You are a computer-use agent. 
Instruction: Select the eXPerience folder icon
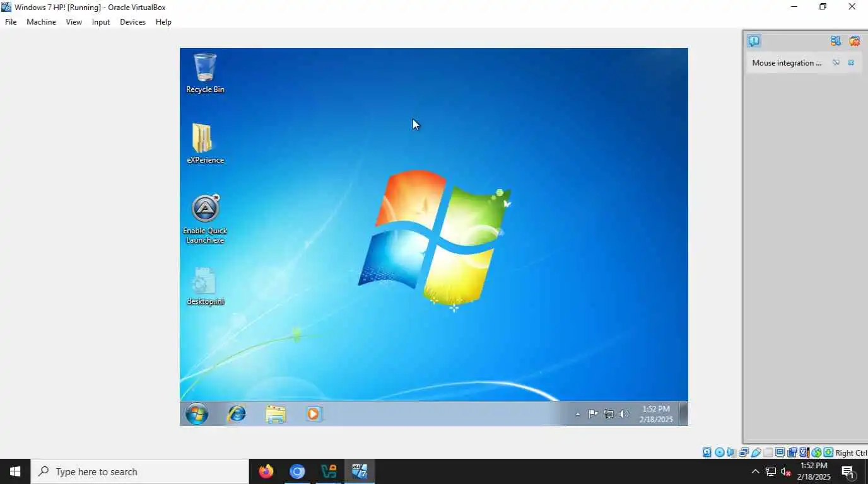[x=205, y=144]
